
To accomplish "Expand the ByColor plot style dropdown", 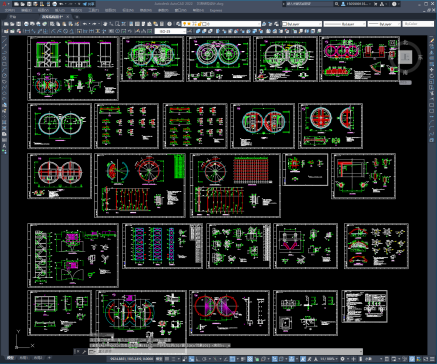I will pos(418,24).
